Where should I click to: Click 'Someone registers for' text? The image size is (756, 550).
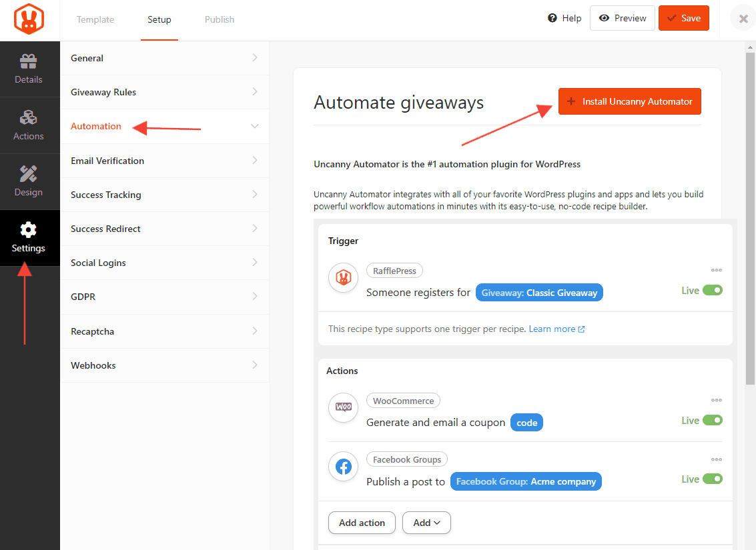click(418, 293)
